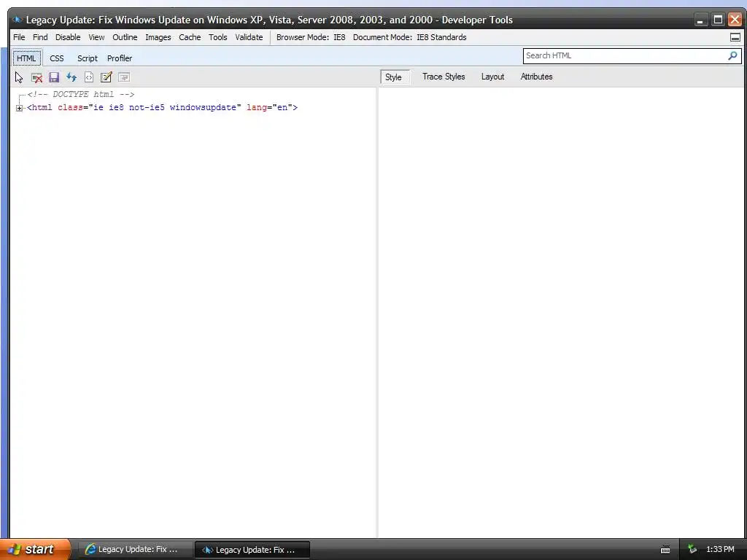Click the unpin Developer Tools icon at menu bar right
The height and width of the screenshot is (560, 747).
pyautogui.click(x=735, y=37)
